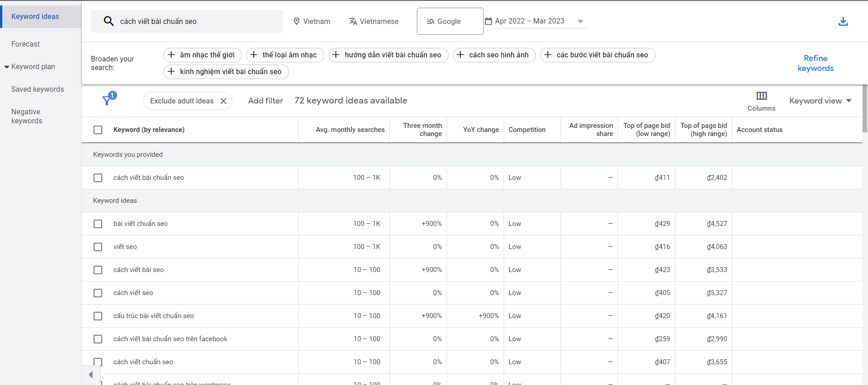The height and width of the screenshot is (385, 868).
Task: Click the ₫5,327 bid value
Action: [717, 293]
